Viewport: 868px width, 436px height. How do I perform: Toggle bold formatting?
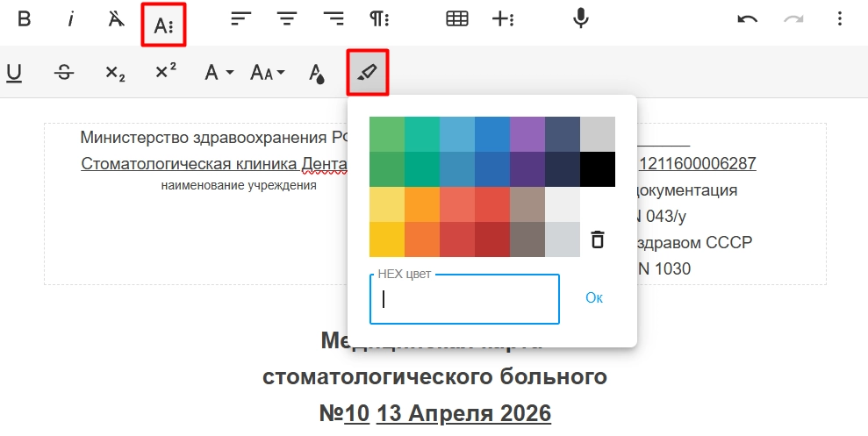tap(25, 19)
